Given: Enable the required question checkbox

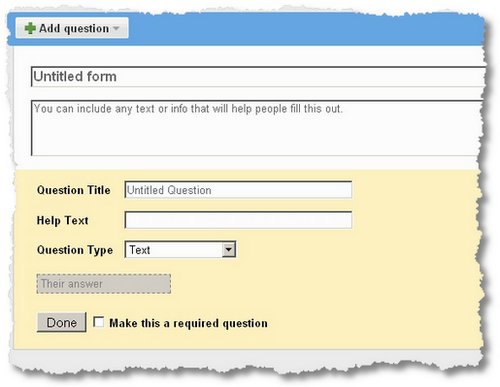Looking at the screenshot, I should 98,322.
